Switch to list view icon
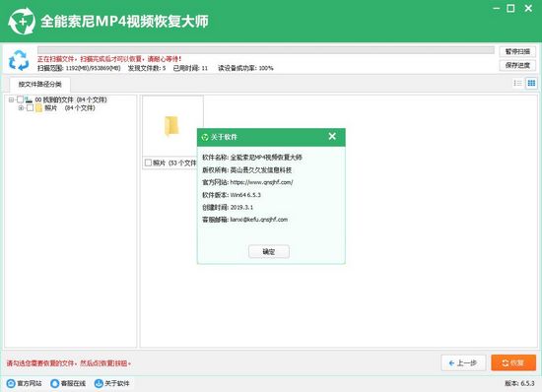 517,83
